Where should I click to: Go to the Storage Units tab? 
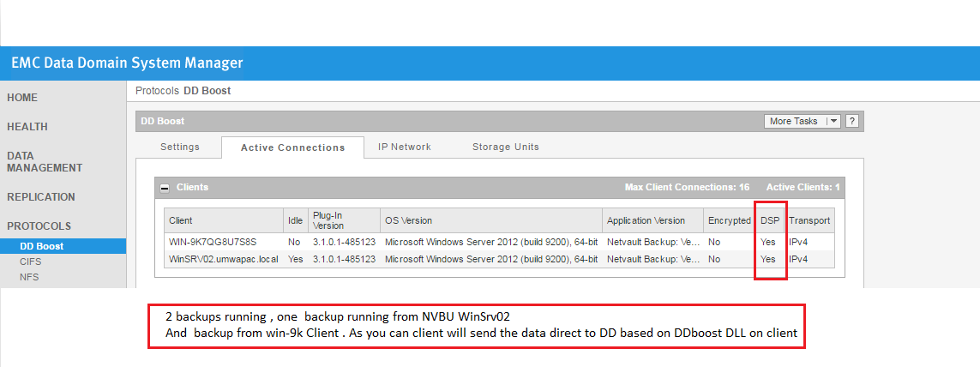coord(506,147)
